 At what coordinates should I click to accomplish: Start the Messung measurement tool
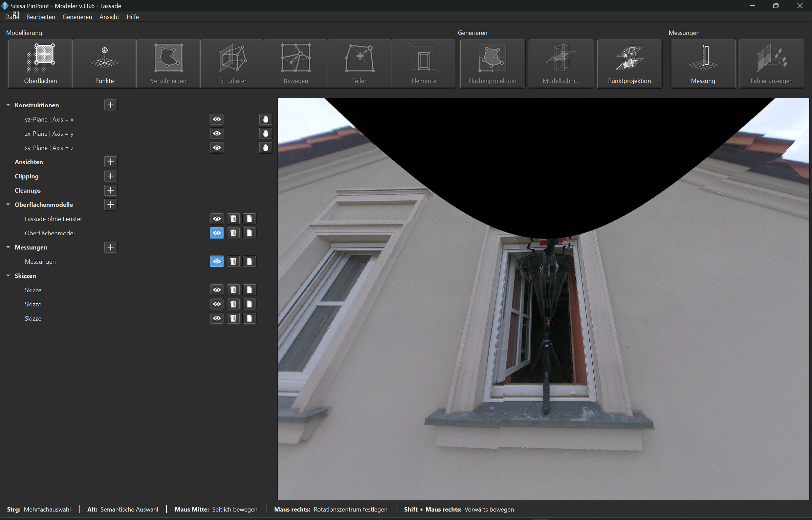coord(703,64)
